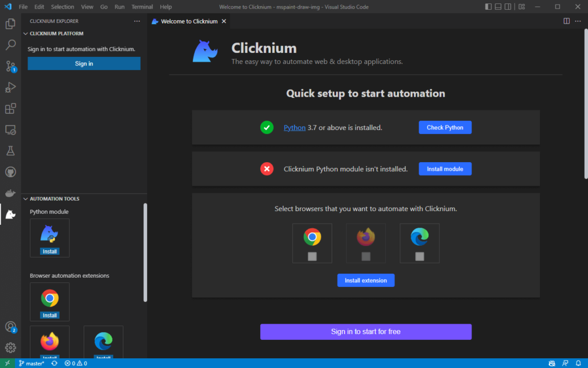Open the Remote Explorer icon
Viewport: 588px width, 368px height.
pos(10,130)
